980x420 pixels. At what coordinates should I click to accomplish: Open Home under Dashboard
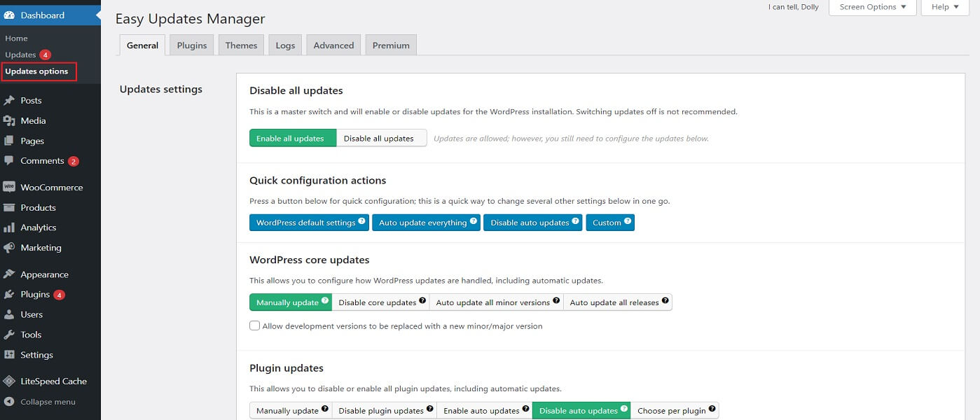(16, 38)
